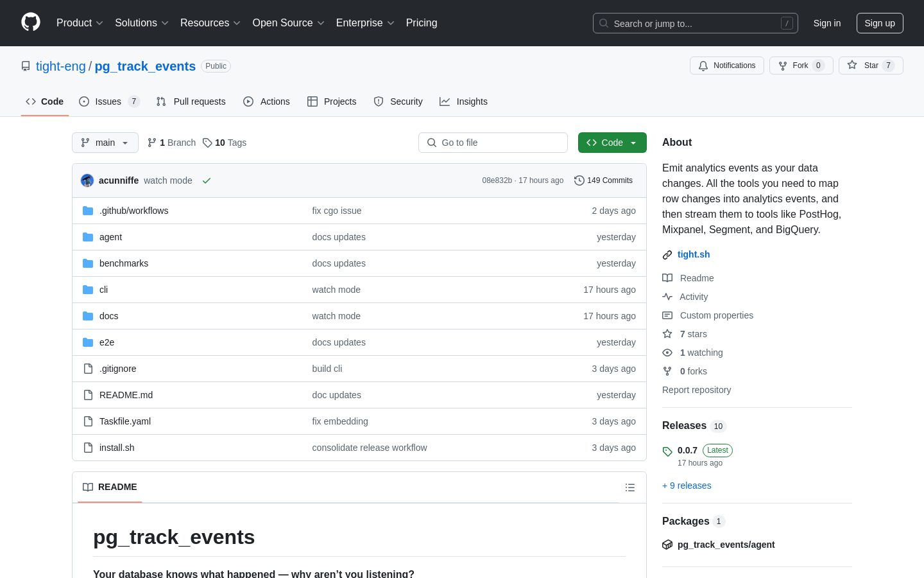Click the fork icon beside 0 forks
This screenshot has width=924, height=578.
click(667, 371)
